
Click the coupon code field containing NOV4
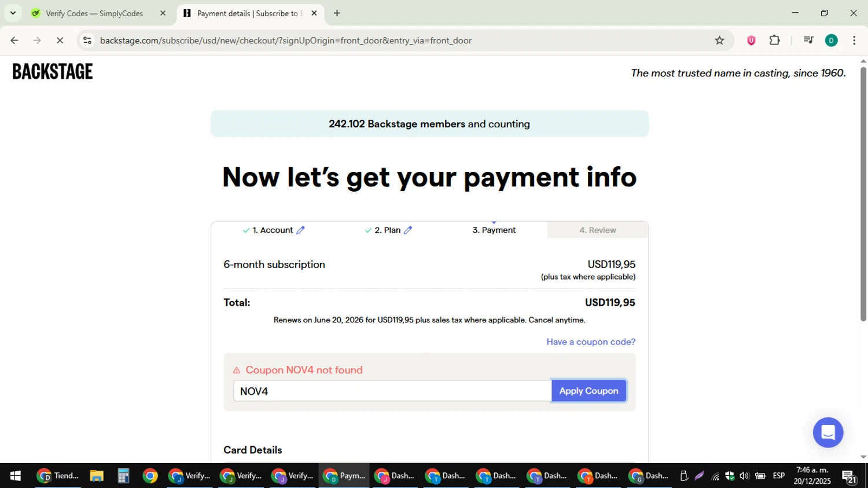click(392, 391)
